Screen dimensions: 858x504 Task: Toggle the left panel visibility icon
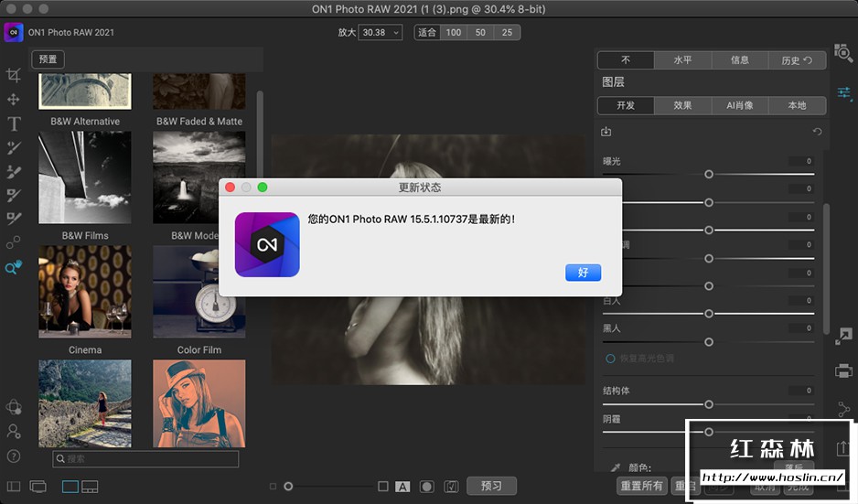14,486
